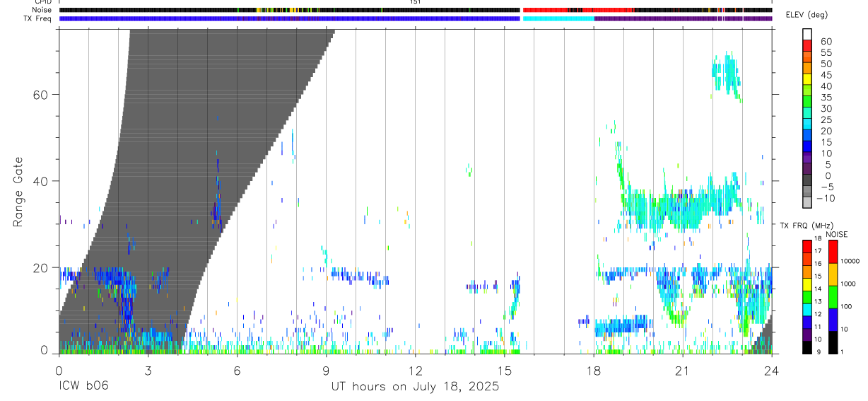Click the "NOISE" legend title
Screen dimensions: 868x401
point(837,234)
